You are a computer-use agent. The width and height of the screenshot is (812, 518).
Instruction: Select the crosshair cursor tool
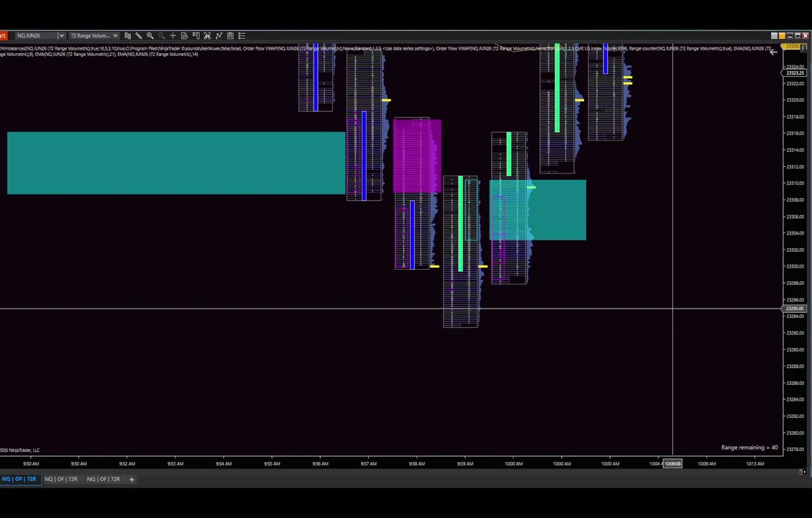tap(173, 36)
